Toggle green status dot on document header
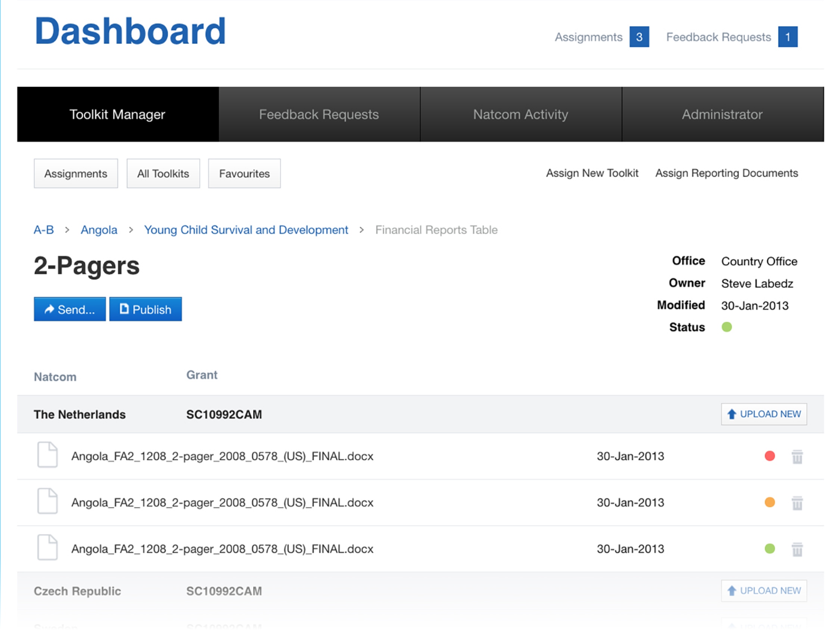This screenshot has width=840, height=630. click(726, 326)
